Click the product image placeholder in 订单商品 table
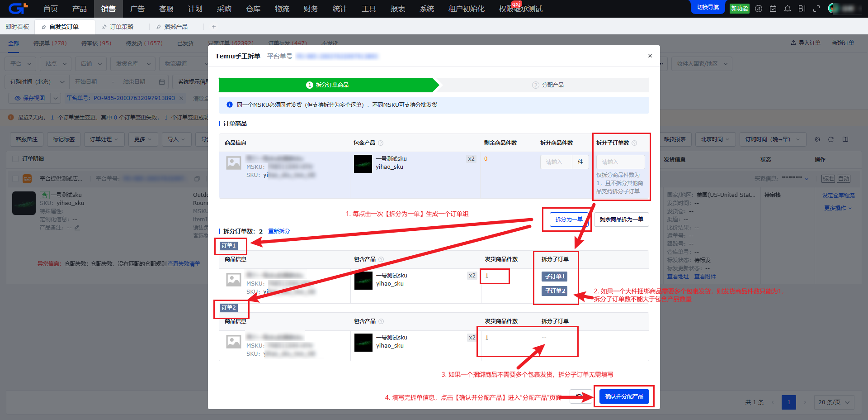 point(234,163)
